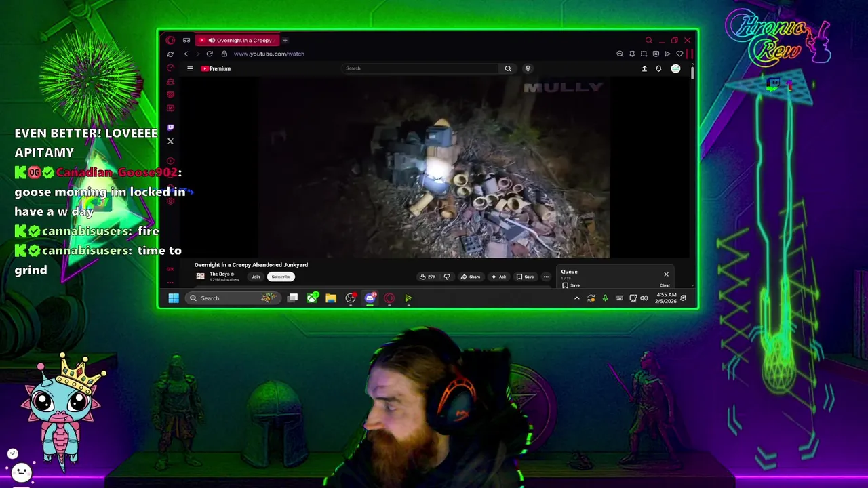Bookmark the page with the heart icon
The image size is (868, 488).
pos(679,54)
